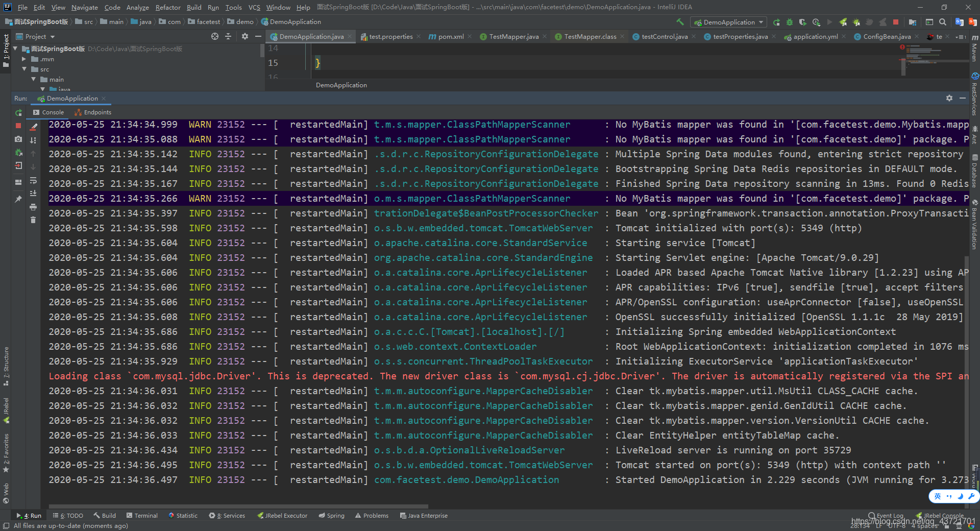Open the DemoApplication run configuration dropdown
The image size is (980, 531).
pyautogui.click(x=728, y=22)
